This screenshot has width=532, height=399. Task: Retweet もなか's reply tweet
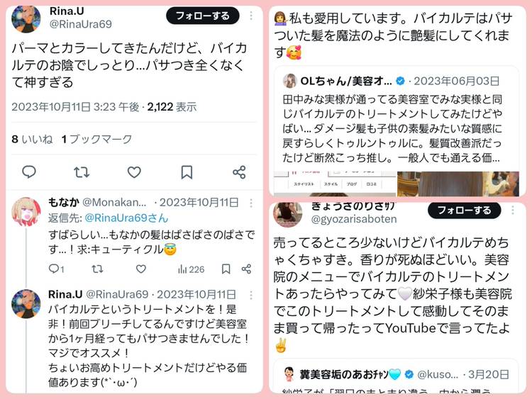coord(97,269)
